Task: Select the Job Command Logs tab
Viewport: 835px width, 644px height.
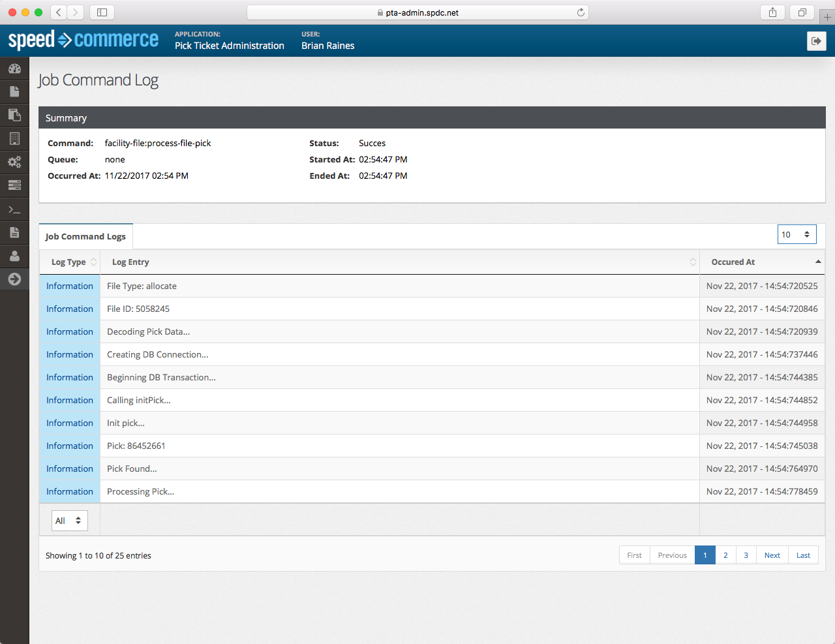Action: (85, 236)
